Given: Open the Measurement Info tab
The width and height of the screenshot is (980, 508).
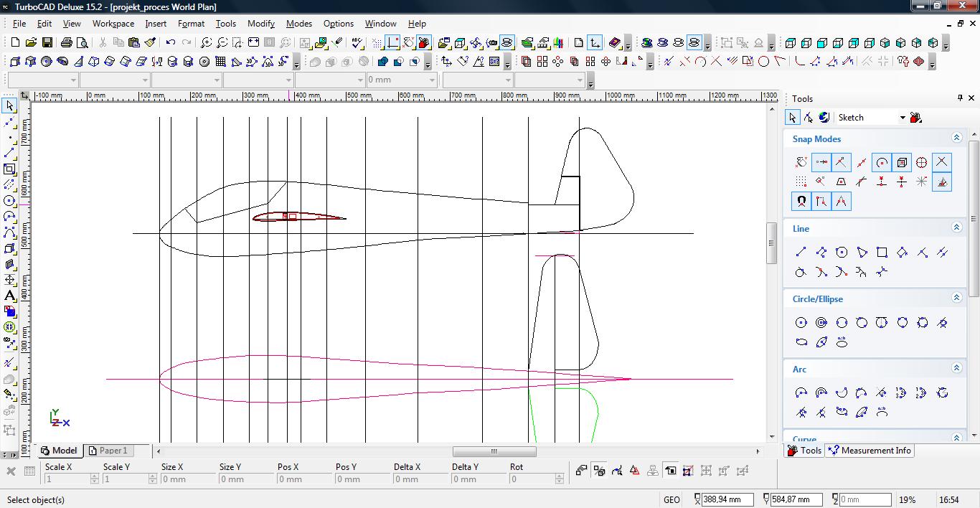Looking at the screenshot, I should click(870, 451).
